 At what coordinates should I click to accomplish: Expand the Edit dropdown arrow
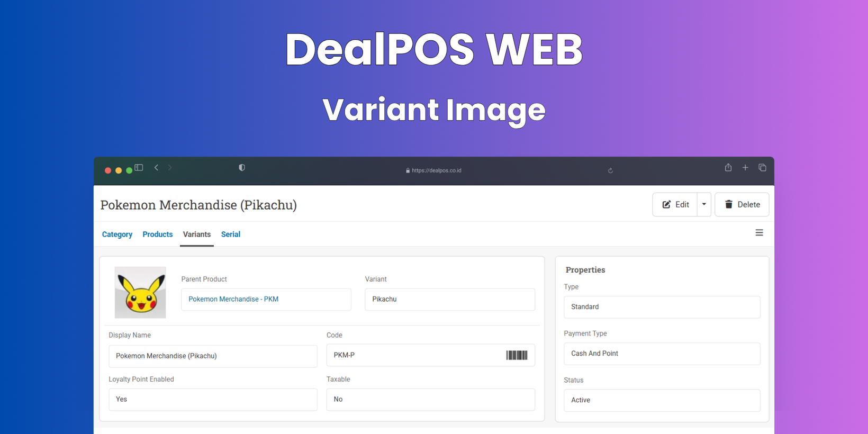(x=704, y=205)
